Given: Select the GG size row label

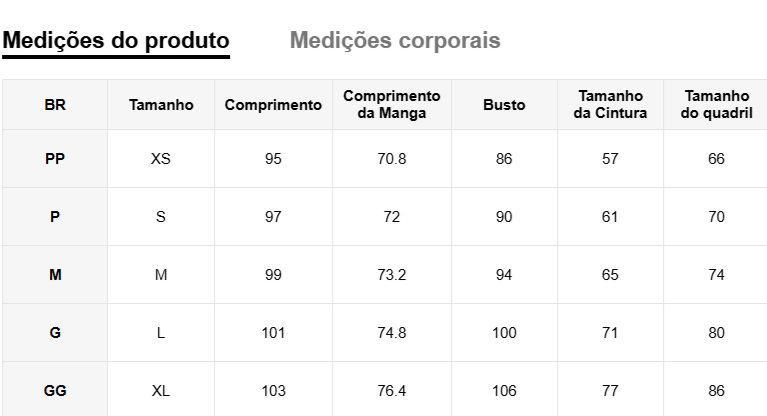Looking at the screenshot, I should pos(56,391).
